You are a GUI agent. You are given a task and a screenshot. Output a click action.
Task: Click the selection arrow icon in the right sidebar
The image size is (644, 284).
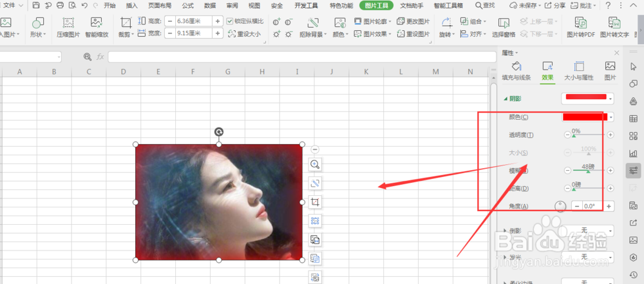tap(633, 66)
